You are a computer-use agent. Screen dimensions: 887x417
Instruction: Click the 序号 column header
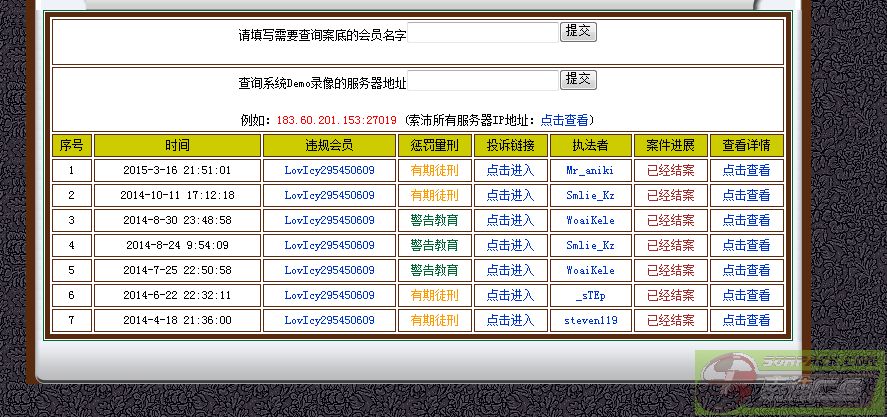[x=71, y=145]
